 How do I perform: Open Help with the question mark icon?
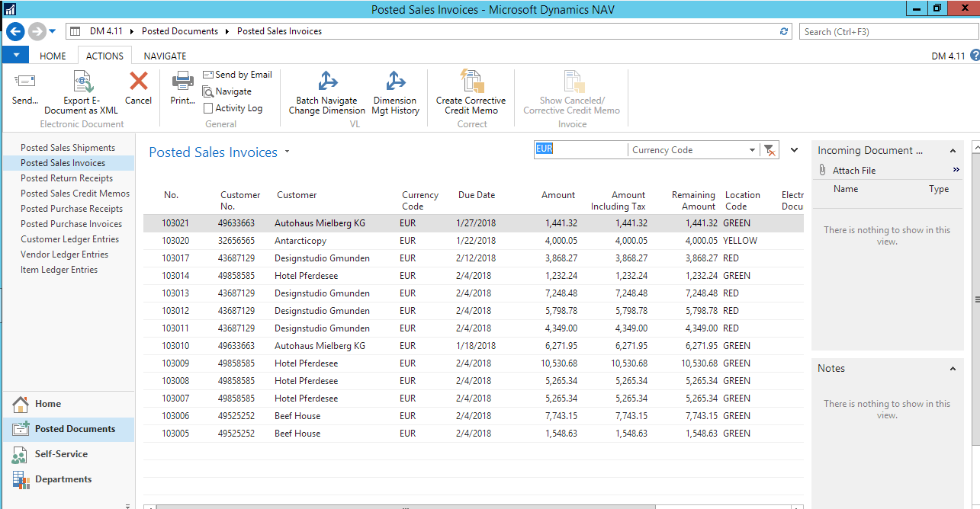click(x=974, y=56)
